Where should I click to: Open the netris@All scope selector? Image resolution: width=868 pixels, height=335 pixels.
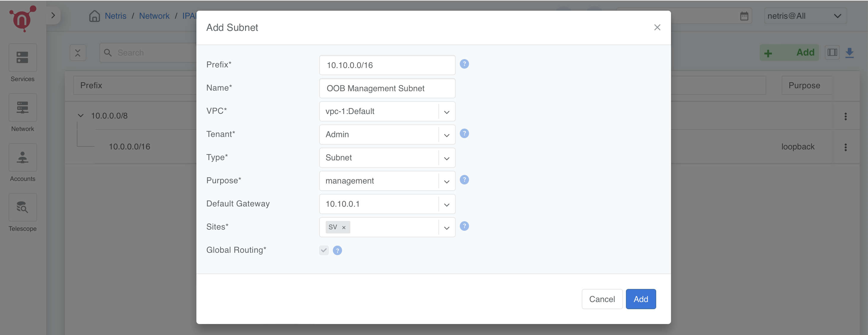pyautogui.click(x=805, y=15)
